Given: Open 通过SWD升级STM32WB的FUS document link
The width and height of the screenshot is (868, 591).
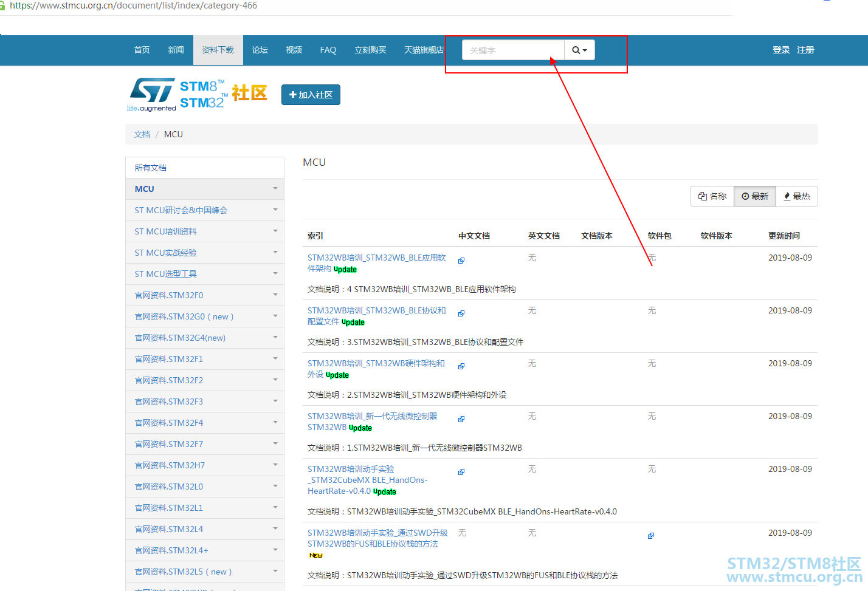Looking at the screenshot, I should 378,538.
